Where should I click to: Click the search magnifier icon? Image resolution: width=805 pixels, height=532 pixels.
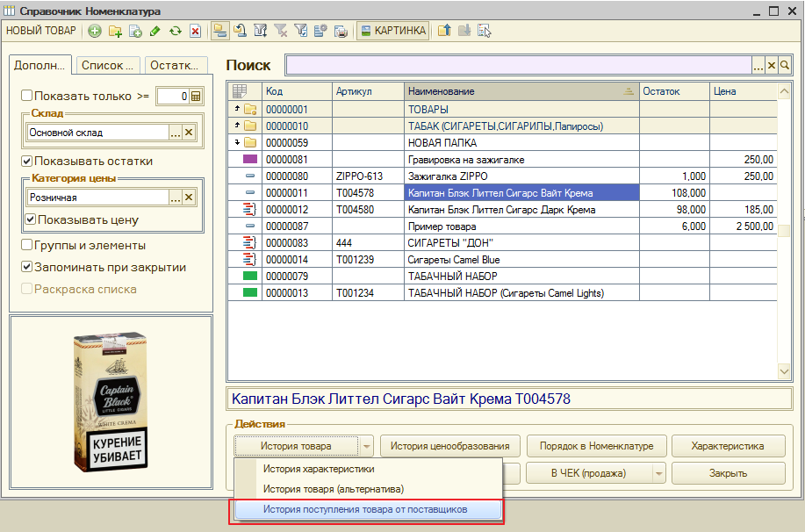(x=785, y=65)
